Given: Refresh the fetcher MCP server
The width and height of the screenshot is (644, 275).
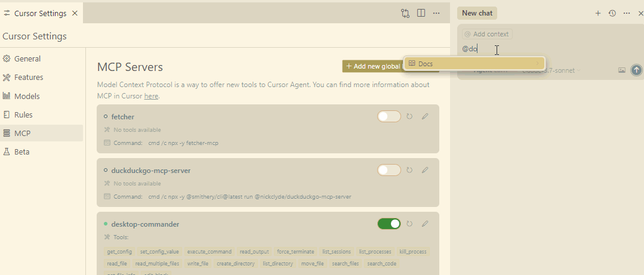Looking at the screenshot, I should pos(409,116).
